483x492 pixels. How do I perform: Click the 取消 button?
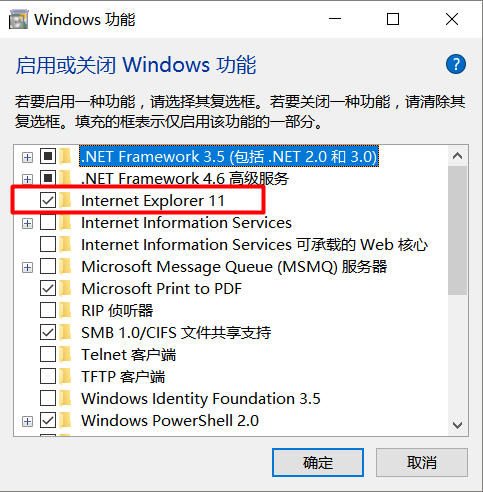point(422,463)
